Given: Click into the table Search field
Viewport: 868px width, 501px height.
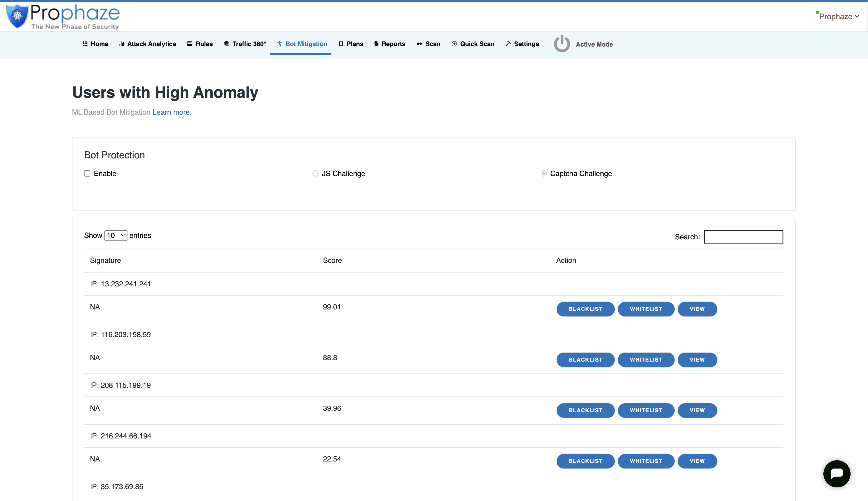Looking at the screenshot, I should coord(743,237).
